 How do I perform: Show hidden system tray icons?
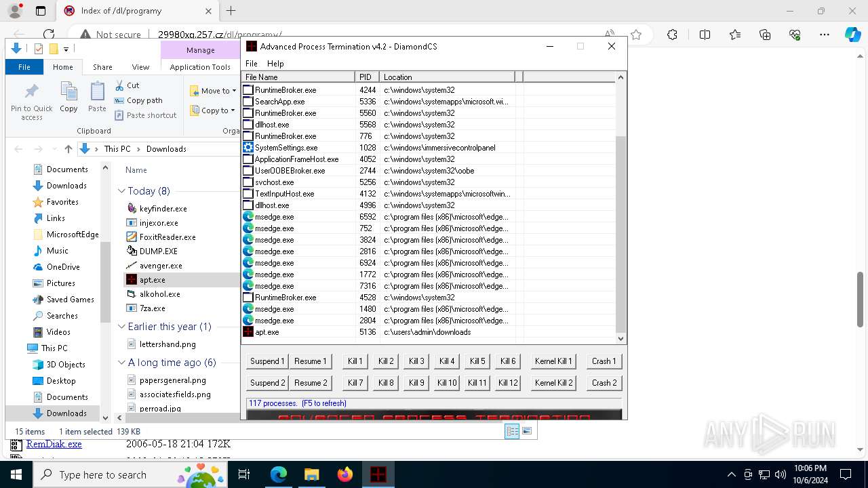[x=731, y=474]
